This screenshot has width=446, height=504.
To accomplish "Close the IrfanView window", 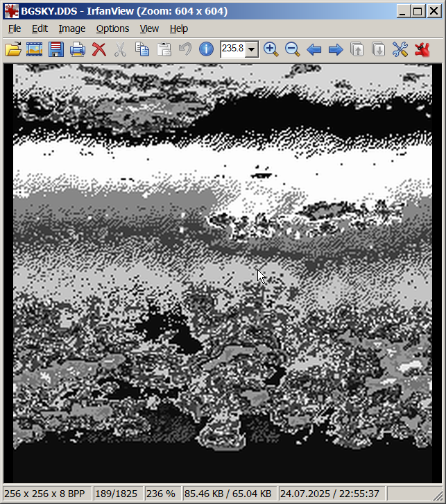I will 434,11.
